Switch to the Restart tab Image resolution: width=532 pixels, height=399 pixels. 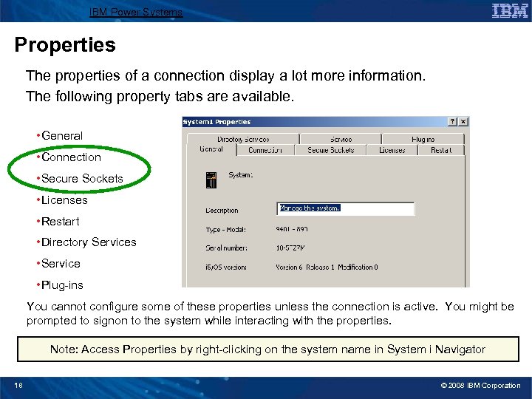[441, 150]
